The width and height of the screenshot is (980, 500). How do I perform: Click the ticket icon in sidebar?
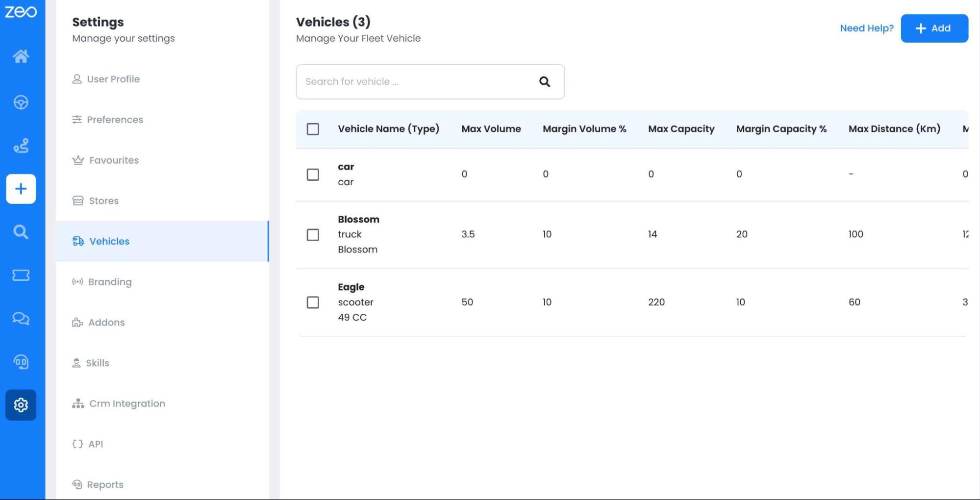click(21, 275)
